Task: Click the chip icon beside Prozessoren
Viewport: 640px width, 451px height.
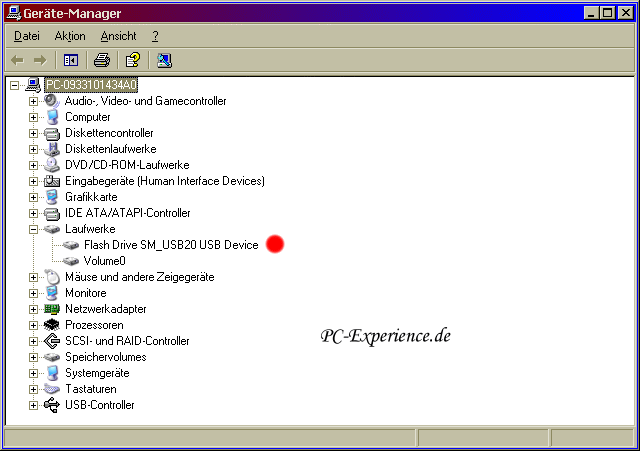Action: (52, 325)
